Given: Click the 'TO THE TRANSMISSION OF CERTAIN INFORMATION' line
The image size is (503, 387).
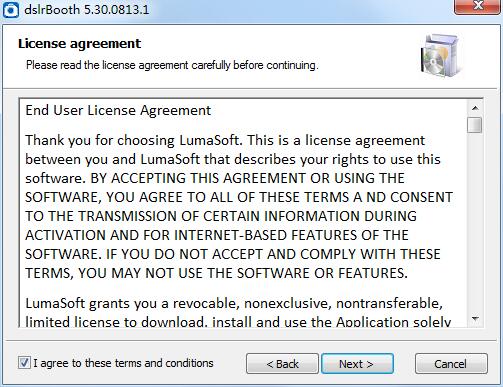Looking at the screenshot, I should click(x=221, y=216).
